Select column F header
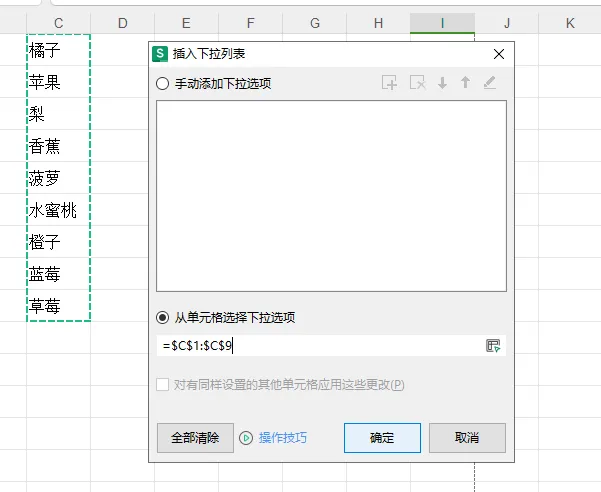This screenshot has width=601, height=492. tap(250, 23)
